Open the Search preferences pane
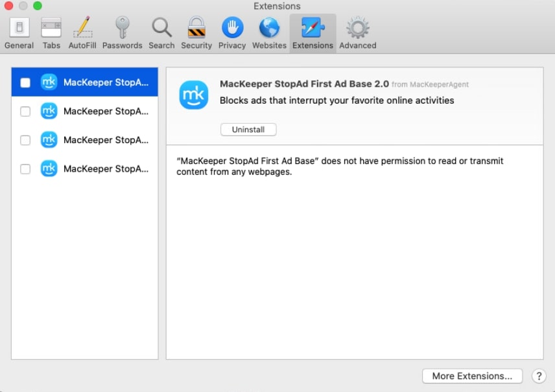The width and height of the screenshot is (555, 392). (x=161, y=34)
